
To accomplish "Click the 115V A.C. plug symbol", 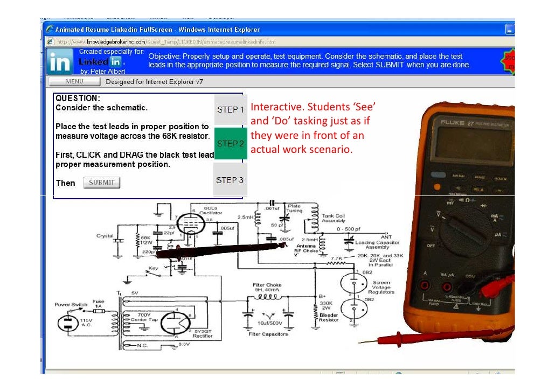I will click(67, 323).
